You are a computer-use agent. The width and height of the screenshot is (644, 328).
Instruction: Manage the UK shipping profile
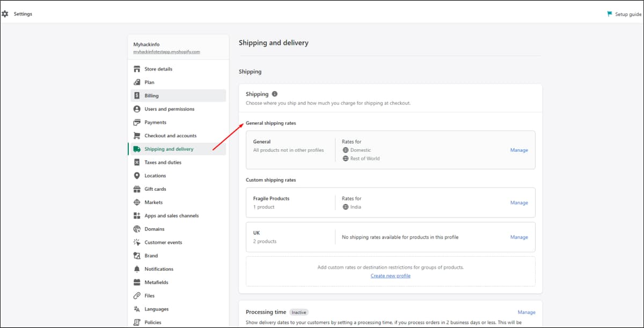(519, 237)
